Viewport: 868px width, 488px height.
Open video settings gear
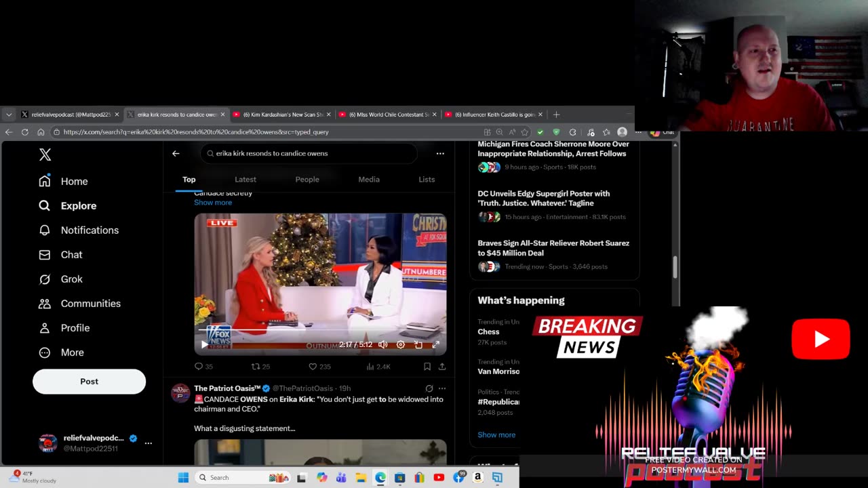coord(401,344)
